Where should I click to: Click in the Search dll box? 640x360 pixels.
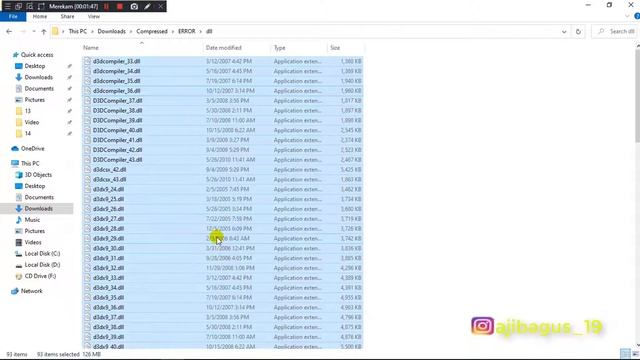coord(614,31)
